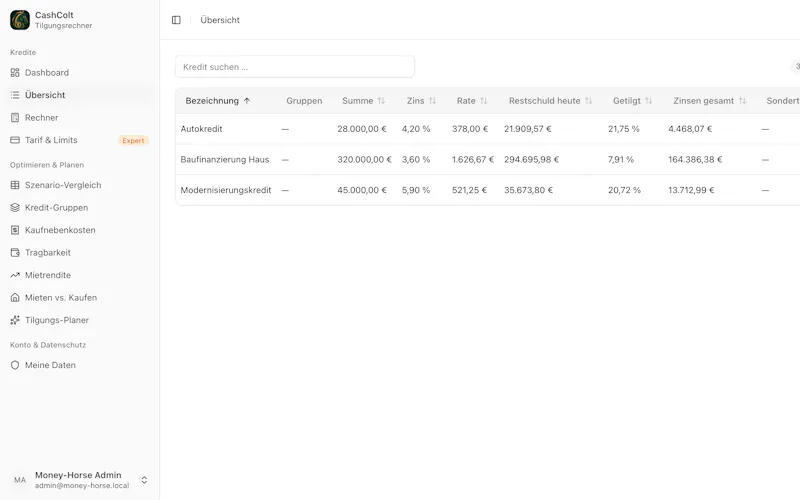The width and height of the screenshot is (800, 500).
Task: Click the 13.712,99 € Zinsen value
Action: [x=691, y=190]
